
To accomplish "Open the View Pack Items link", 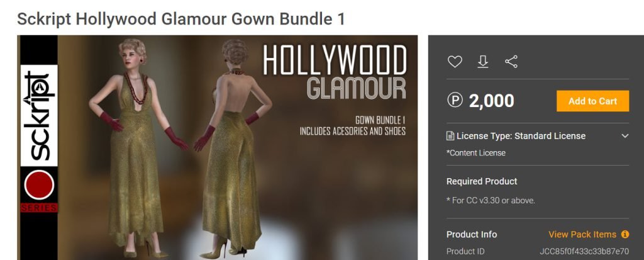I will tap(582, 234).
